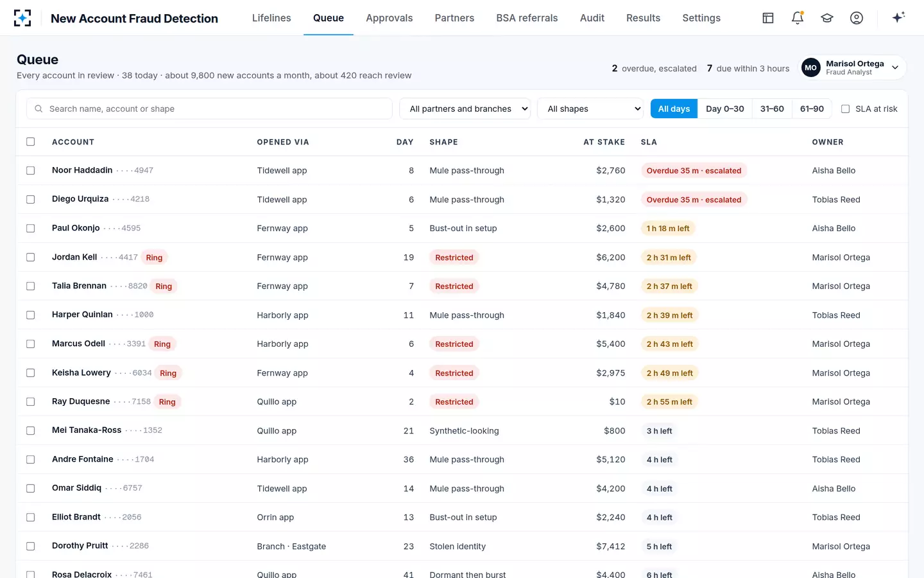Screen dimensions: 924x578
Task: Select the All days filter button
Action: 674,109
